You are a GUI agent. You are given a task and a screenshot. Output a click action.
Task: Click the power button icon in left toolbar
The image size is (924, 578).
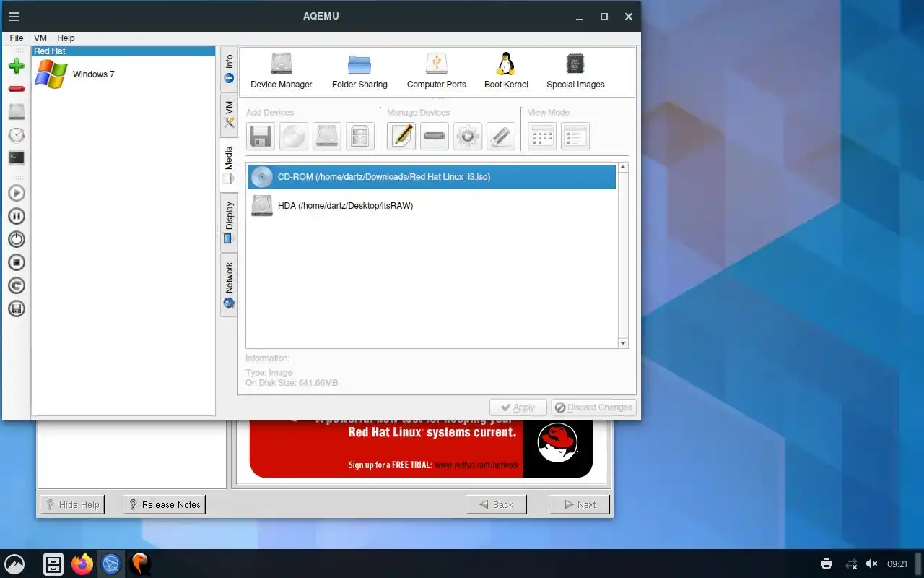(x=16, y=239)
